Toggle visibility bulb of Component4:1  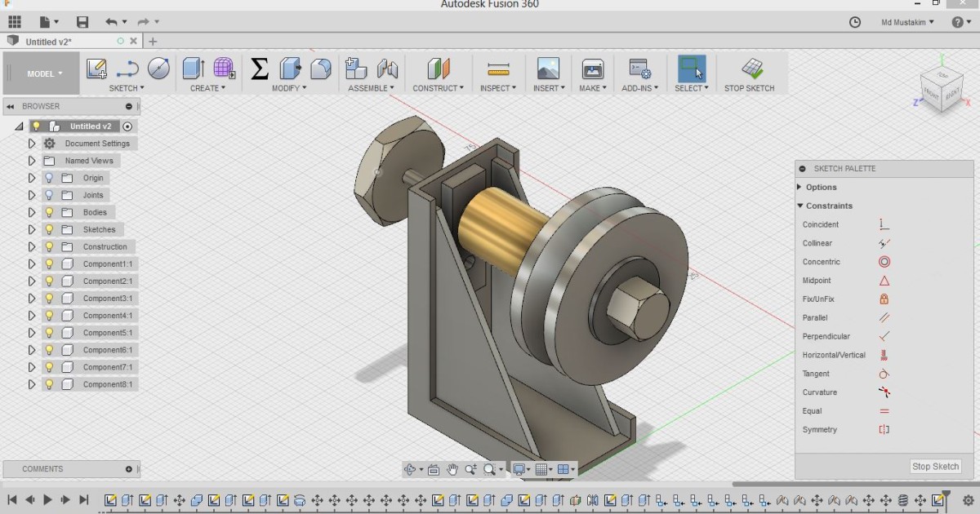point(49,315)
